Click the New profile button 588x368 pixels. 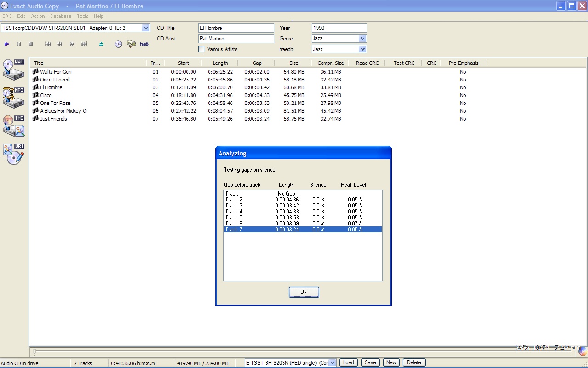pos(391,362)
